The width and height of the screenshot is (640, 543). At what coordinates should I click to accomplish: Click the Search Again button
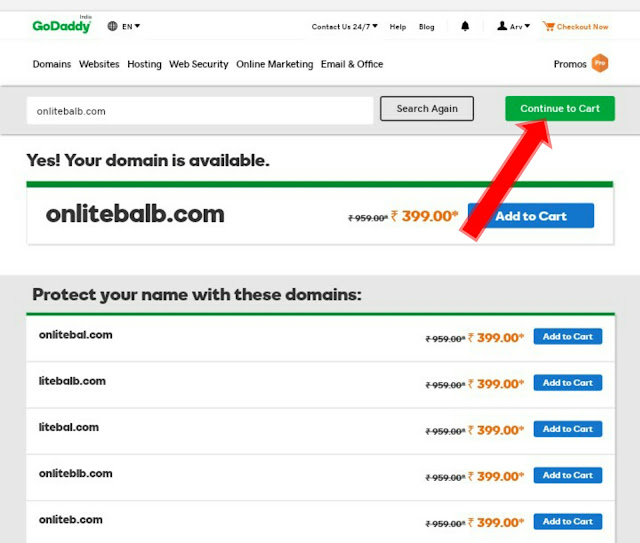pos(427,109)
